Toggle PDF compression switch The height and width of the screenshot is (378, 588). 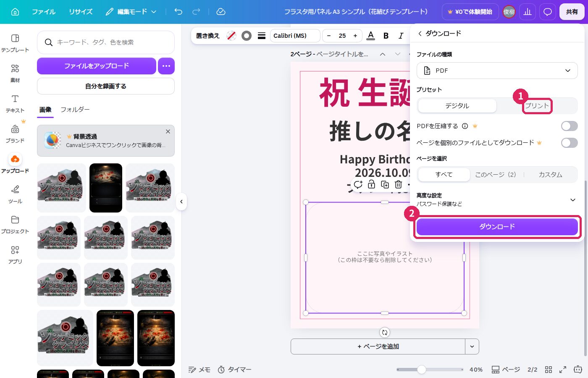(x=569, y=126)
